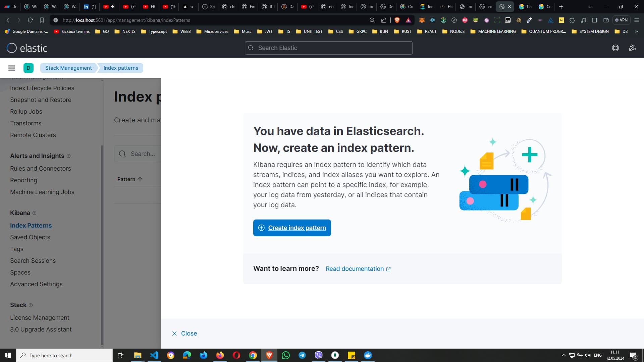Click the D space avatar
The image size is (644, 362).
pos(28,68)
